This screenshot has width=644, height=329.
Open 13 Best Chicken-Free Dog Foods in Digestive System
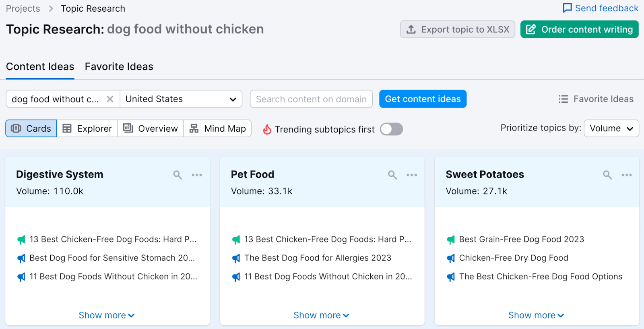pos(113,240)
